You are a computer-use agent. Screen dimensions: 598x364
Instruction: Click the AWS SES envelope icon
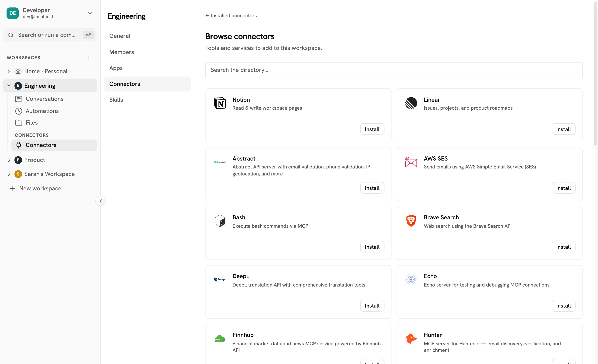click(x=411, y=162)
